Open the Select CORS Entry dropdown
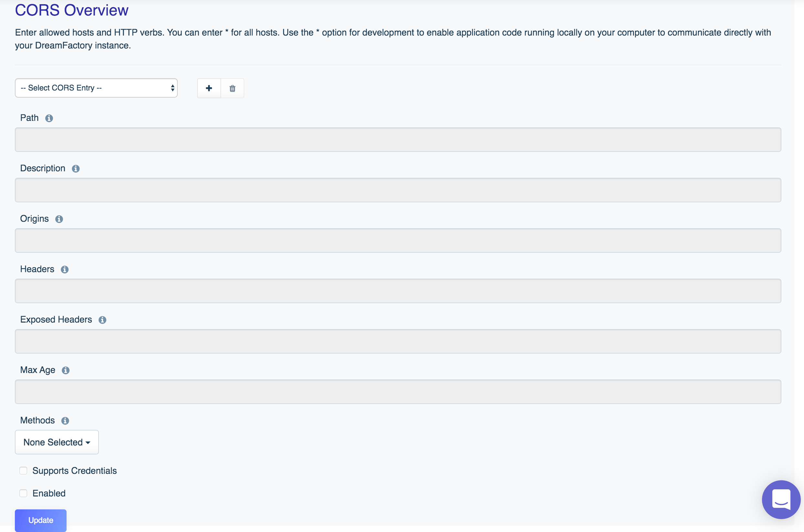This screenshot has width=804, height=532. 96,88
